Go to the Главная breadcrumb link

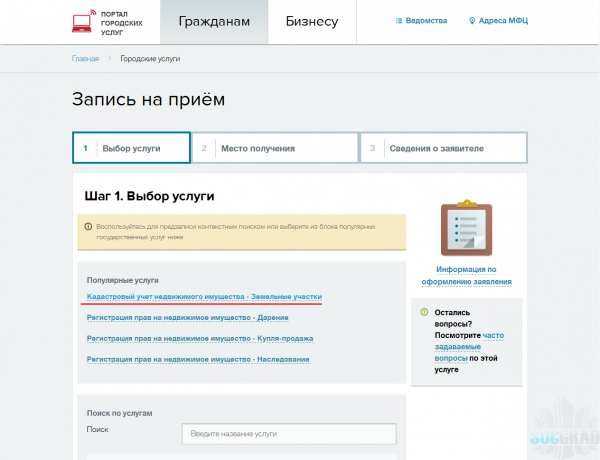[x=85, y=59]
